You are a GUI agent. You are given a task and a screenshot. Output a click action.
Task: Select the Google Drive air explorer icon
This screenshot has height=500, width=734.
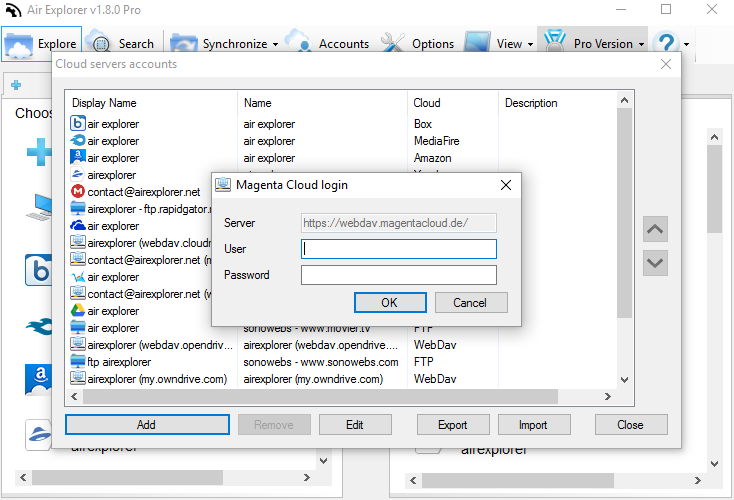coord(78,310)
